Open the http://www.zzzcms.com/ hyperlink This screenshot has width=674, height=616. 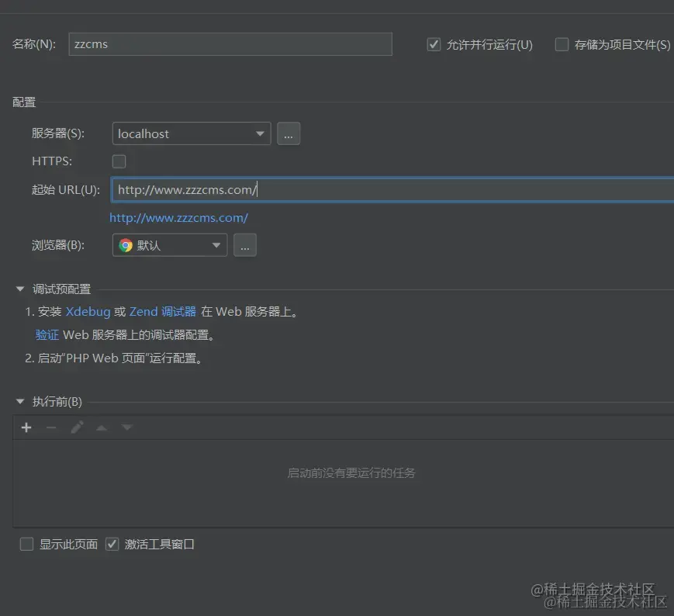[x=178, y=218]
